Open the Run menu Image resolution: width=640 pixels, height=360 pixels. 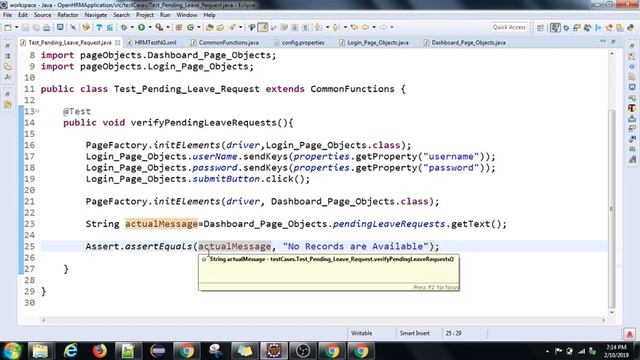point(165,15)
